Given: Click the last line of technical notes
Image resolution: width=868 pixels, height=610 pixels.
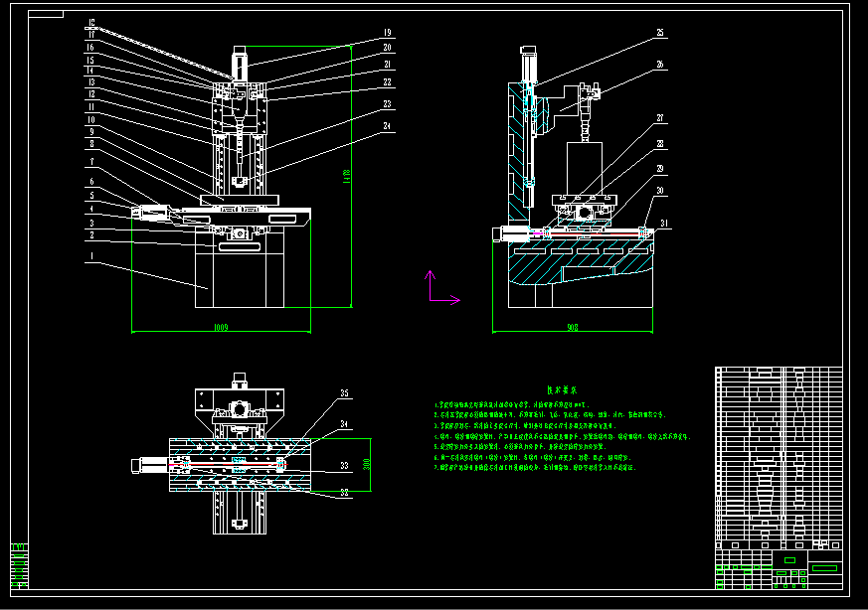Looking at the screenshot, I should point(535,467).
